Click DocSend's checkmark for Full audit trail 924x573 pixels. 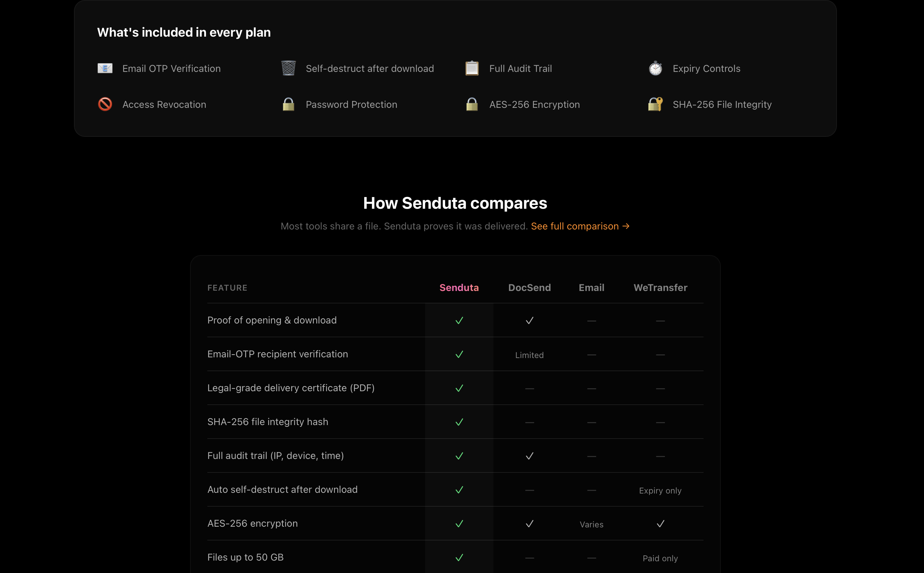coord(530,456)
